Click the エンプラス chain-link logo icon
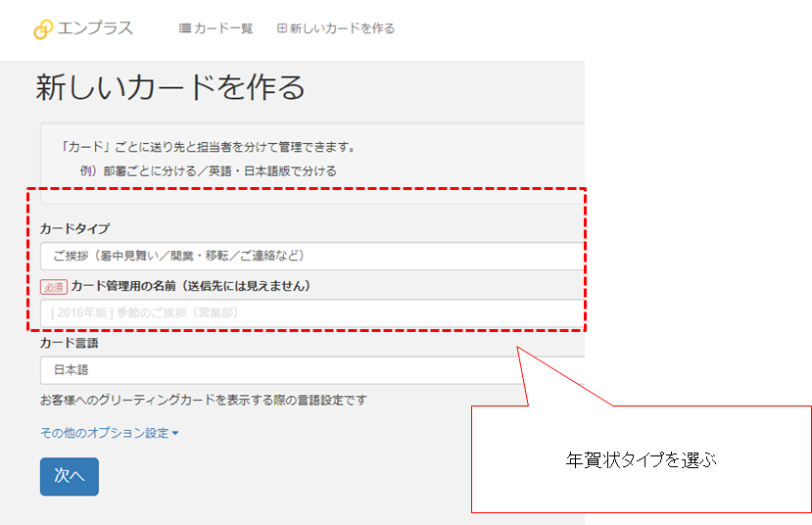Screen dimensions: 812x525 tap(43, 29)
